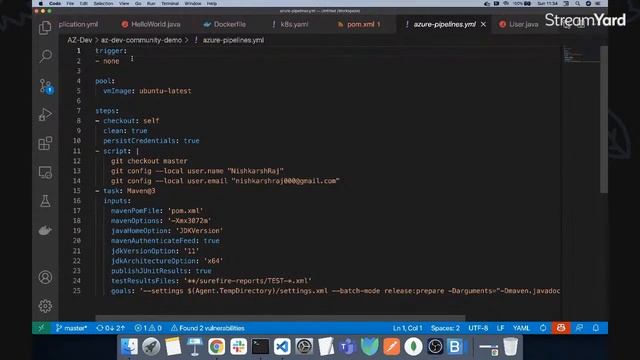Switch to the User.java tab
The height and width of the screenshot is (360, 640).
519,24
